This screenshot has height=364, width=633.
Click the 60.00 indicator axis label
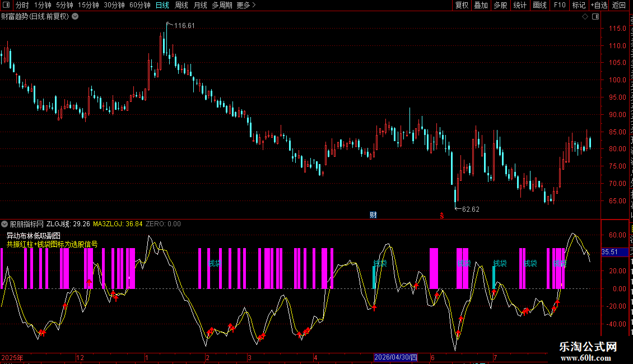[x=618, y=235]
